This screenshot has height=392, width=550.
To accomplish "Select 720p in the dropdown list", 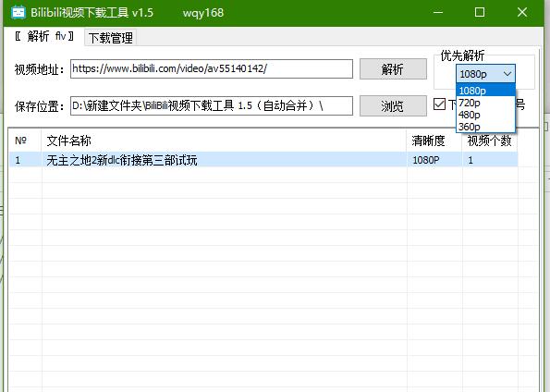I will [486, 103].
